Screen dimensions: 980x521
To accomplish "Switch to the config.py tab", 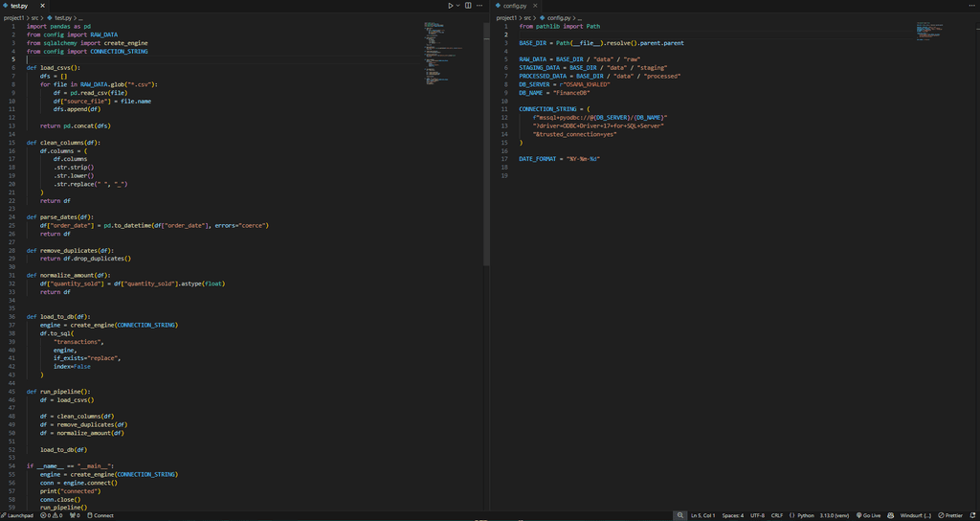I will [515, 6].
